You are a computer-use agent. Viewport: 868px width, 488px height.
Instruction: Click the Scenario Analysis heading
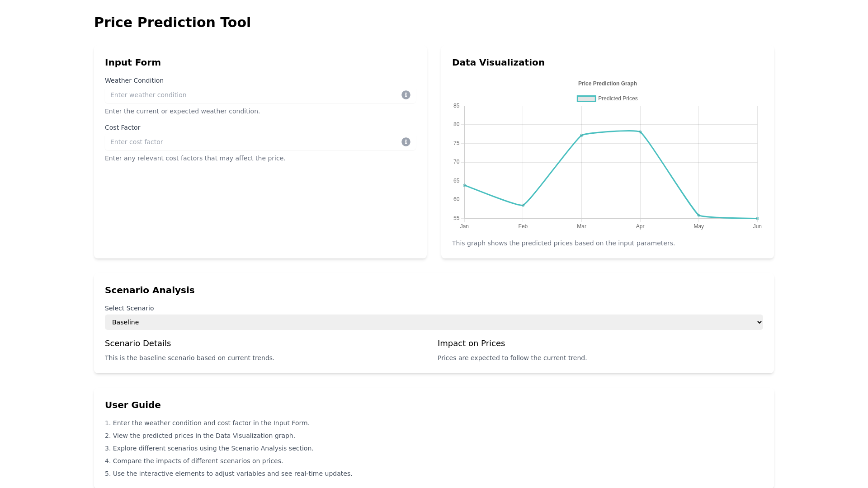click(150, 290)
